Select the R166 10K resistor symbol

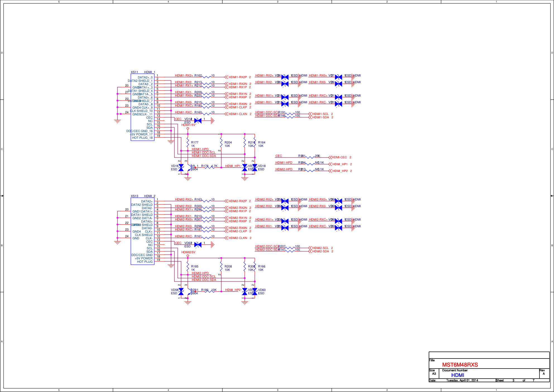(x=255, y=268)
